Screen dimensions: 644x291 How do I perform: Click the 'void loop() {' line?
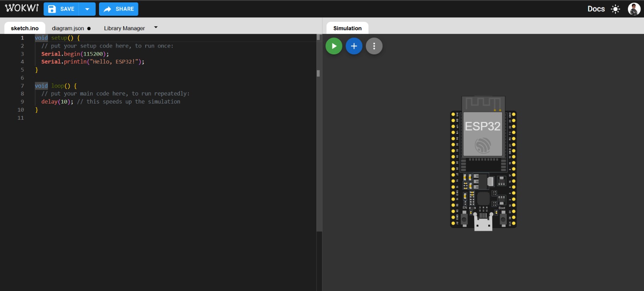[56, 86]
